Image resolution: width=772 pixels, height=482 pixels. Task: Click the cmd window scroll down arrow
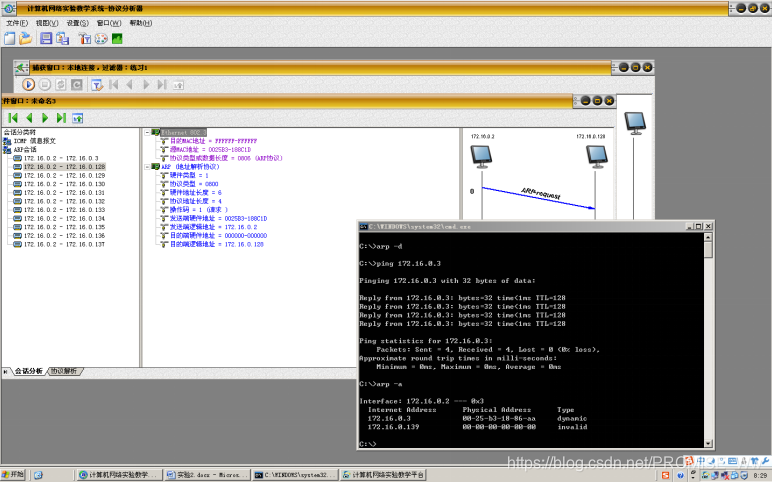(708, 444)
